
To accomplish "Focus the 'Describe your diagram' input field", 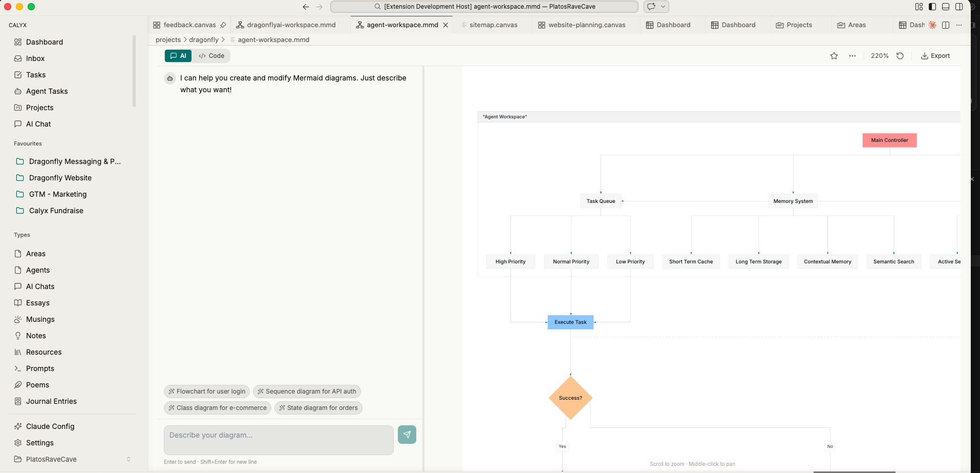I will coord(279,440).
